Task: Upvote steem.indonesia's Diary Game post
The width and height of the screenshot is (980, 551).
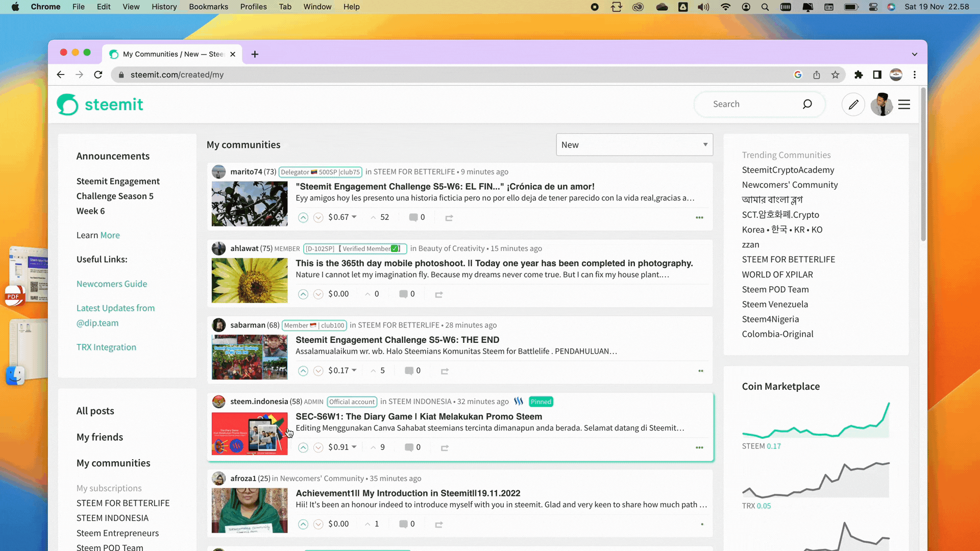Action: (303, 447)
